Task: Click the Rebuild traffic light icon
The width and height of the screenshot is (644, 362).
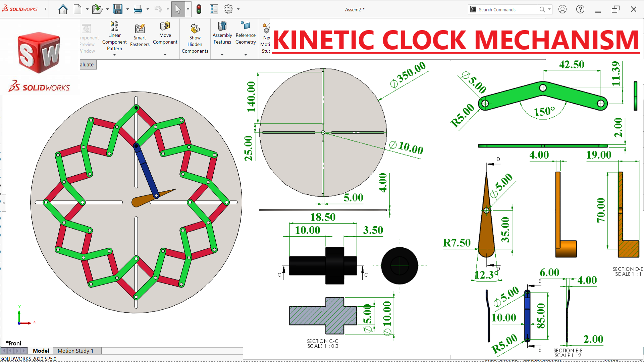Action: click(x=199, y=9)
